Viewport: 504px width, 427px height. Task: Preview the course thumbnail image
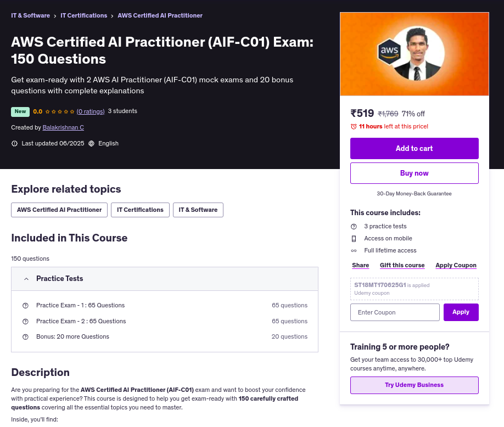(414, 54)
